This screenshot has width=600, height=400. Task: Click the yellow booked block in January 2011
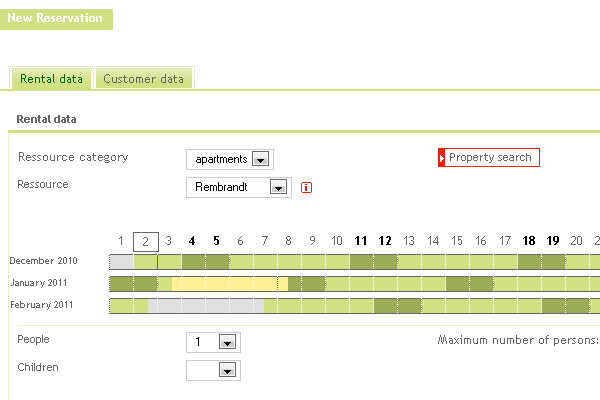[230, 284]
